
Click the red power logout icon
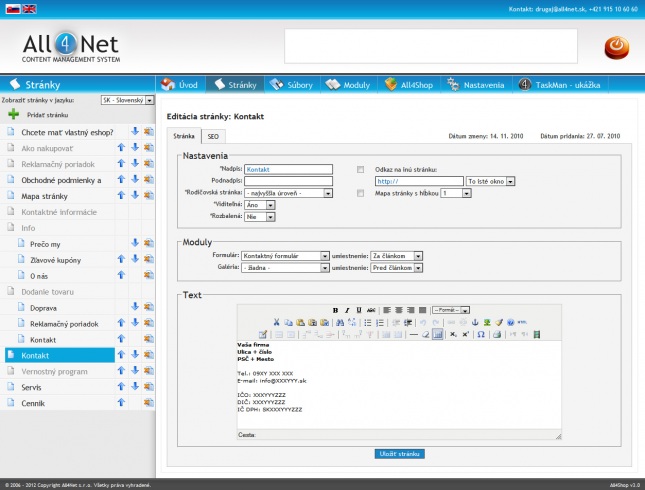616,47
